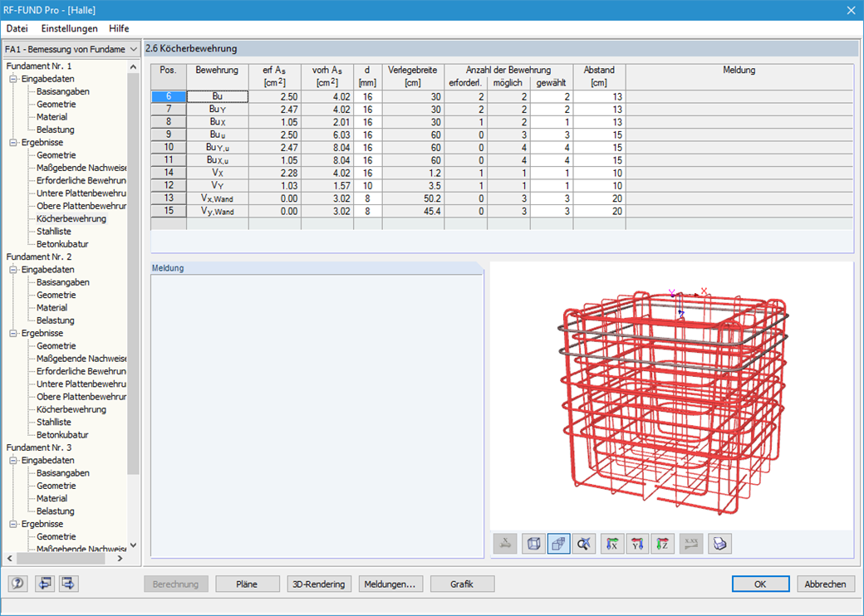Go to the previous table window icon
This screenshot has height=616, width=864.
(44, 583)
